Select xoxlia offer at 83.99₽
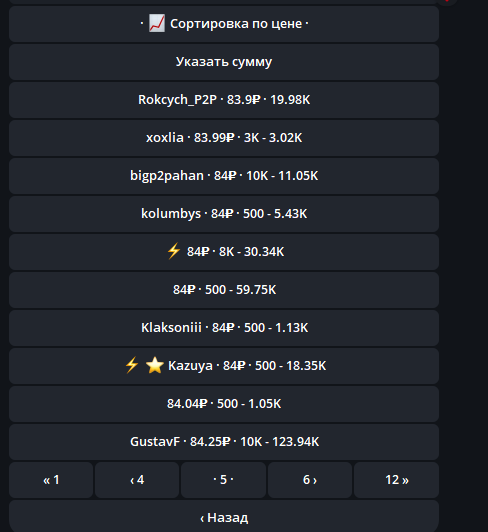Viewport: 488px width, 532px height. 224,138
